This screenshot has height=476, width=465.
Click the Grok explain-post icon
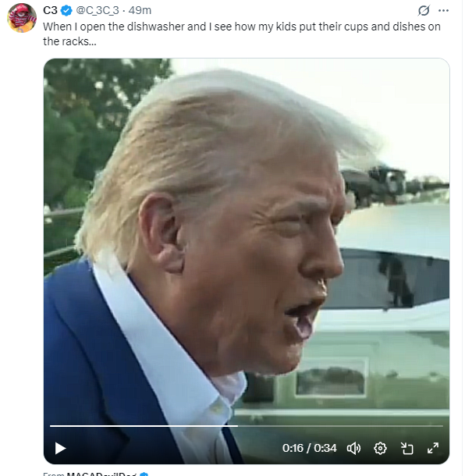click(x=424, y=11)
